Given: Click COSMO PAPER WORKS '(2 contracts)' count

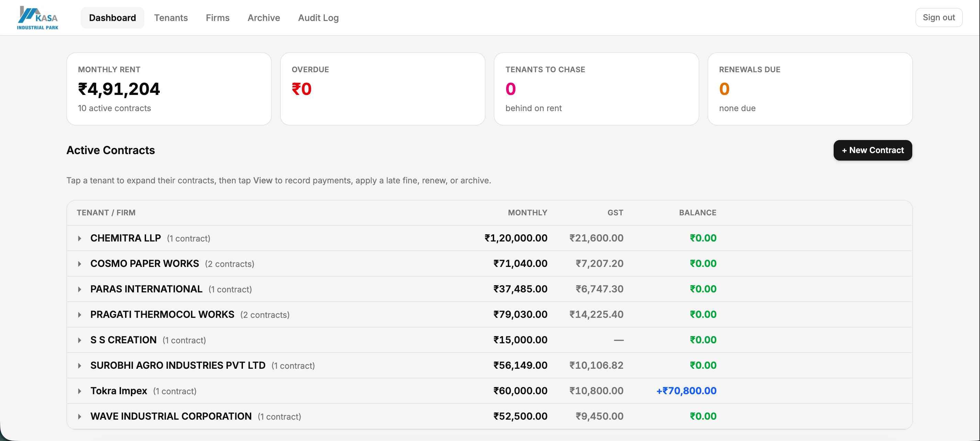Looking at the screenshot, I should click(x=230, y=264).
